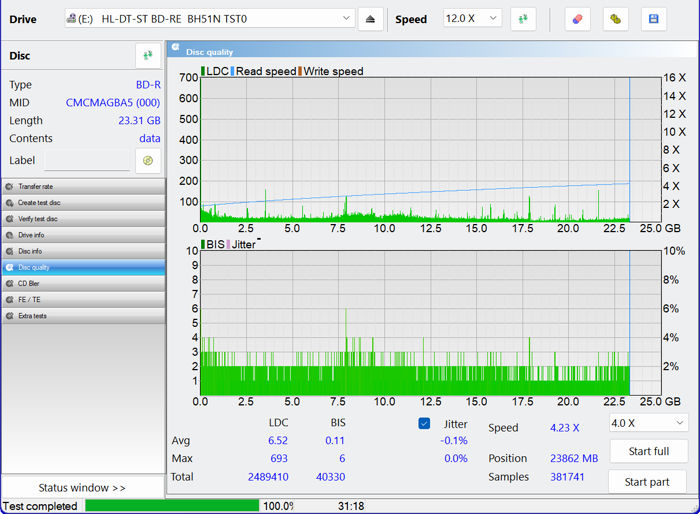The width and height of the screenshot is (700, 514).
Task: Open the 4.0 X test speed dropdown
Action: pos(649,423)
